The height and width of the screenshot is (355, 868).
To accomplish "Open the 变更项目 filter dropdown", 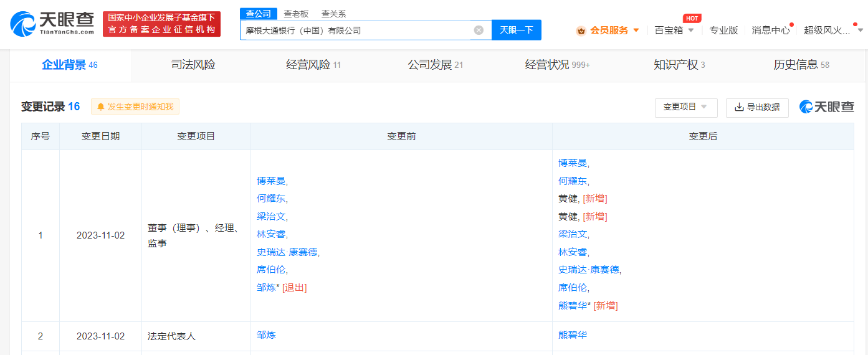I will [685, 107].
